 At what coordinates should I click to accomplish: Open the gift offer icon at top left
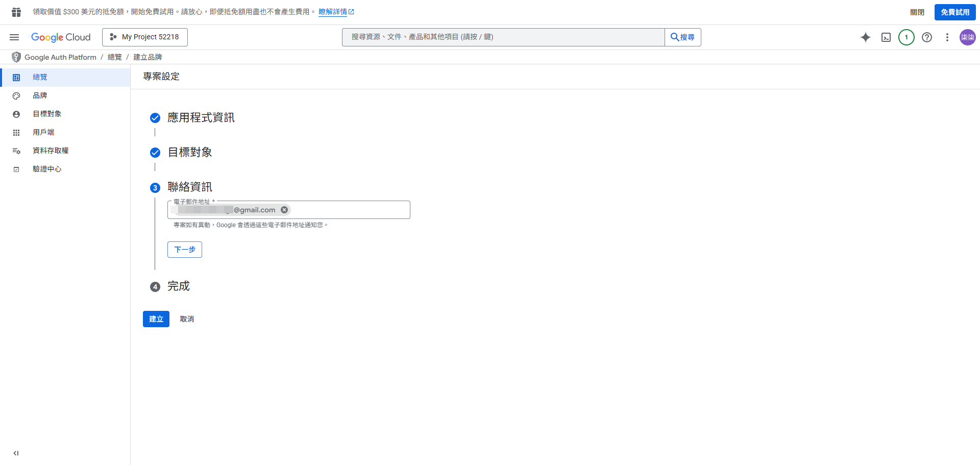(x=15, y=11)
